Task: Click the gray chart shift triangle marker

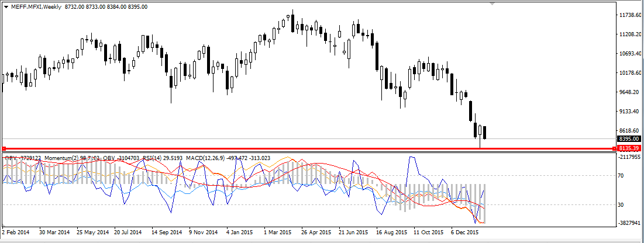Action: (x=492, y=4)
